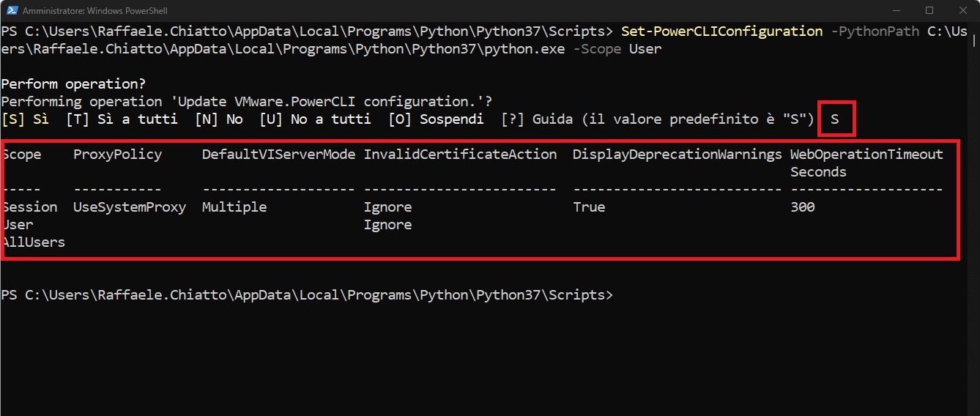Close the PowerShell window

pos(962,11)
